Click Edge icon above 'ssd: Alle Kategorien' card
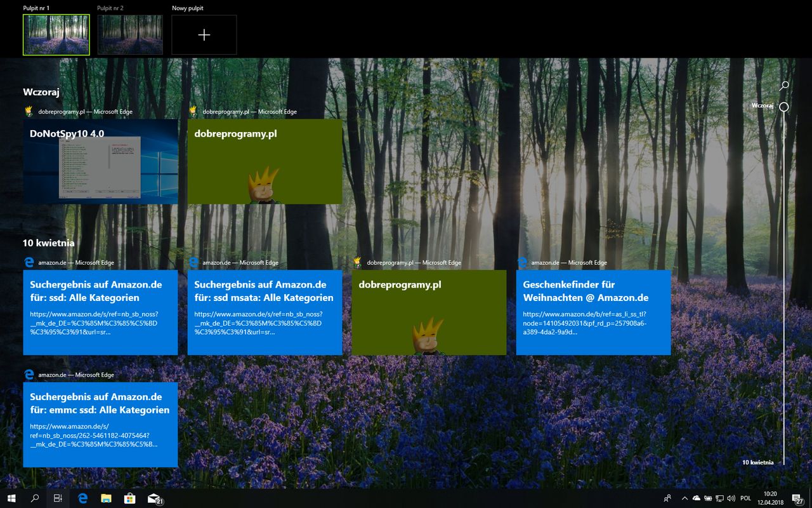The height and width of the screenshot is (508, 812). 29,262
